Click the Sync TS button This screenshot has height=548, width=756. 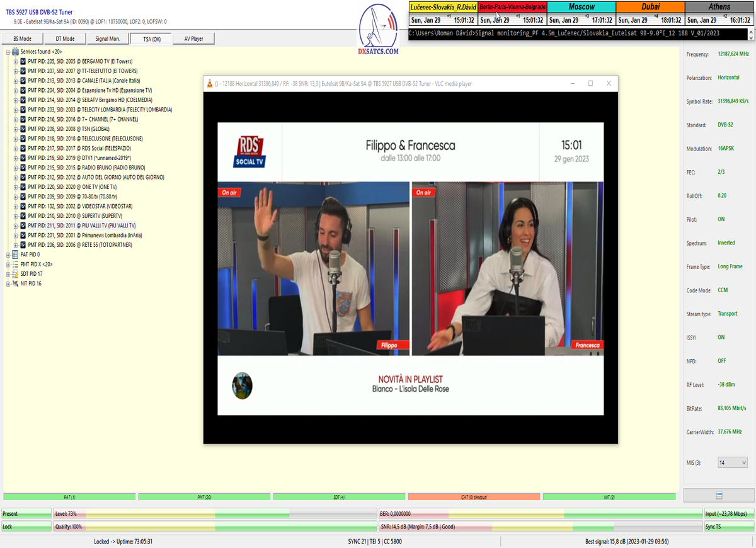[x=728, y=527]
